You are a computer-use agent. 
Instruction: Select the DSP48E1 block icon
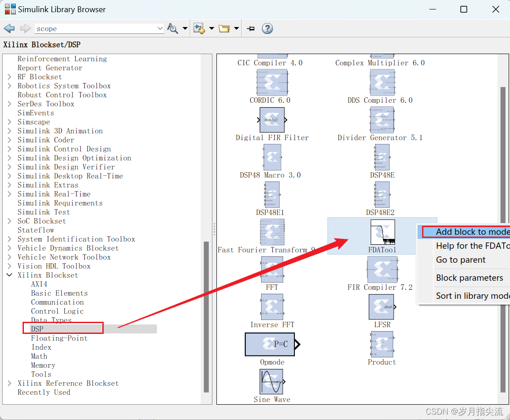point(272,194)
